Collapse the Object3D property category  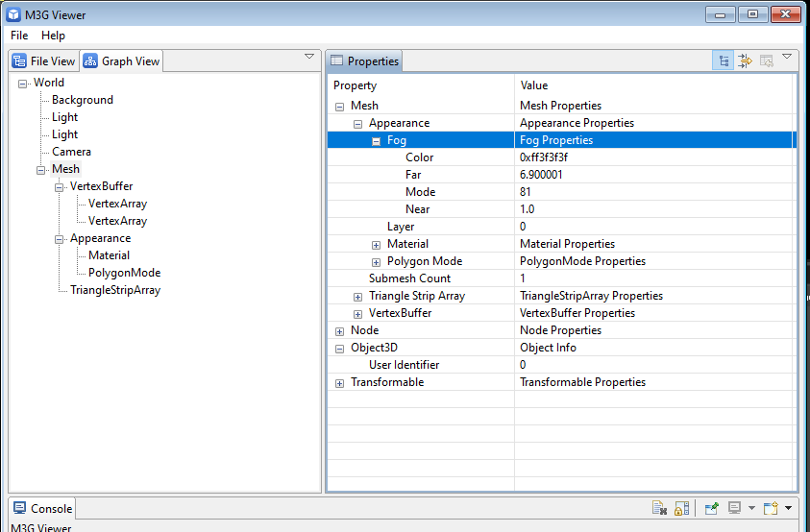point(339,349)
